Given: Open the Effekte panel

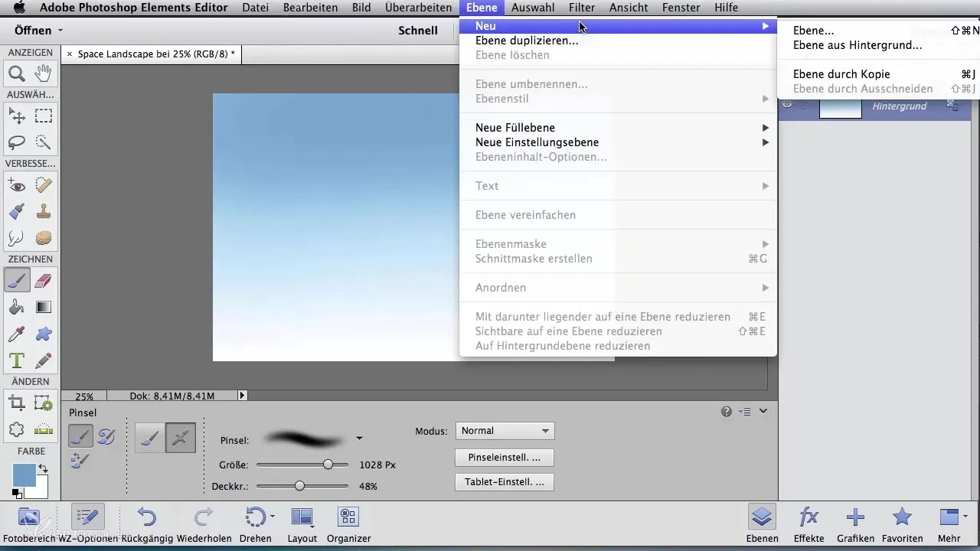Looking at the screenshot, I should pos(809,525).
